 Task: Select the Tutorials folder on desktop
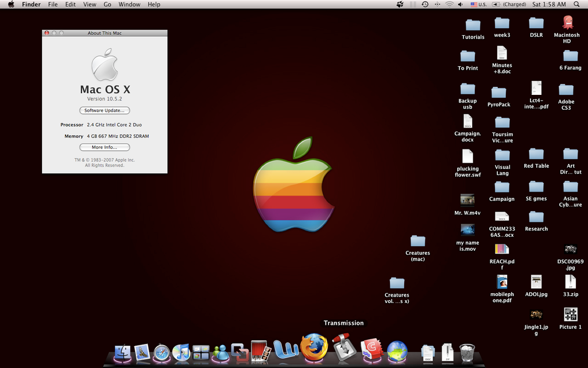coord(473,25)
